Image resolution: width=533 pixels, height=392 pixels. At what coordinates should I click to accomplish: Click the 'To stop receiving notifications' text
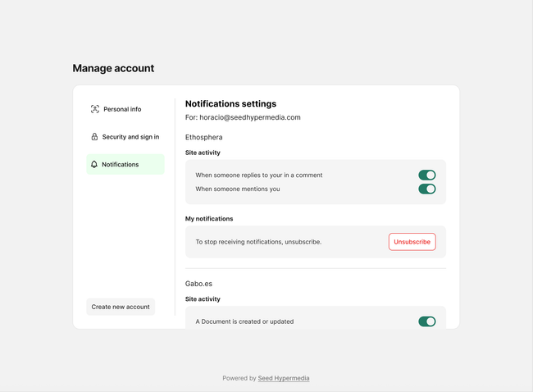258,242
